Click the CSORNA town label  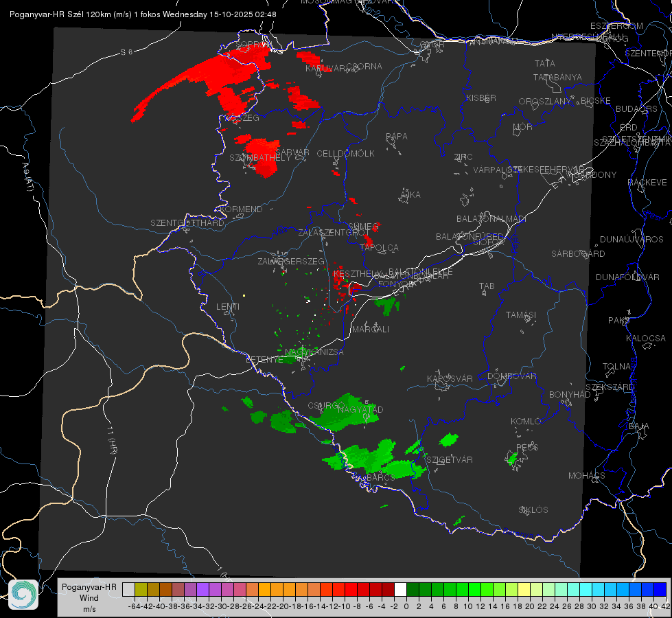click(364, 67)
